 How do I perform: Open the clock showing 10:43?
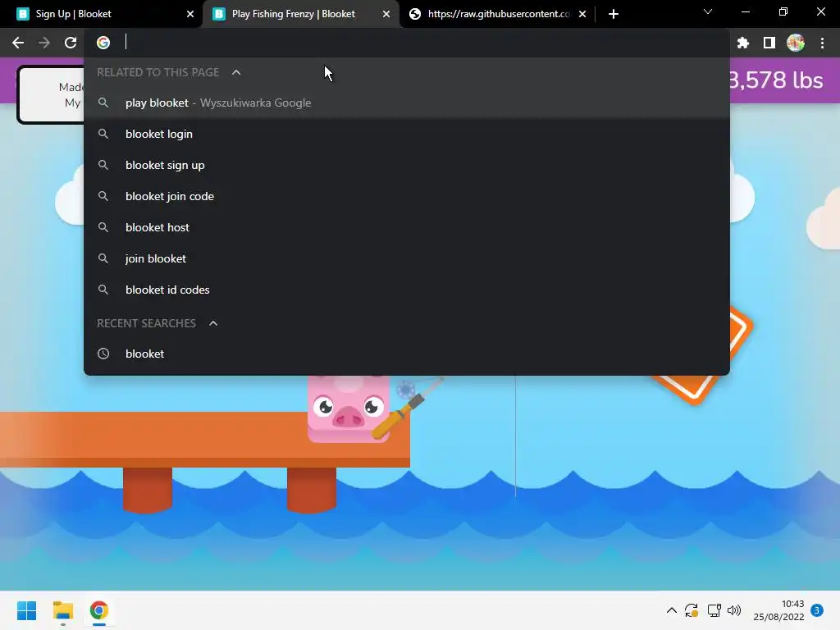point(778,610)
